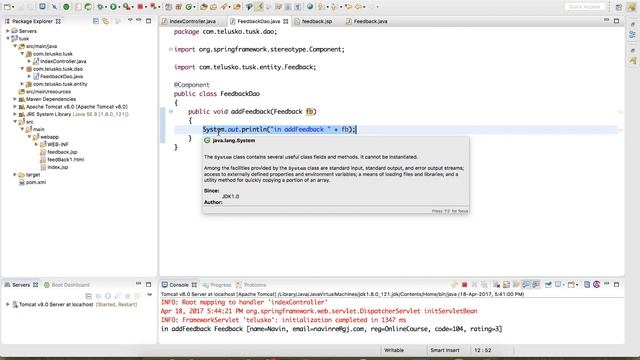Click the Pin Console icon
The height and width of the screenshot is (360, 640).
click(x=548, y=284)
